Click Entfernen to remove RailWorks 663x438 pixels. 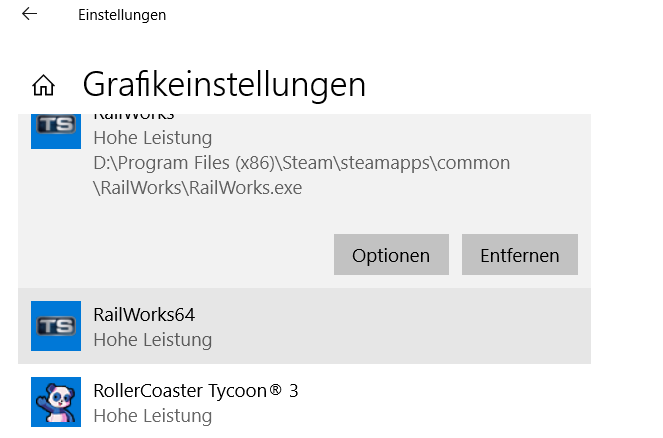pos(520,255)
